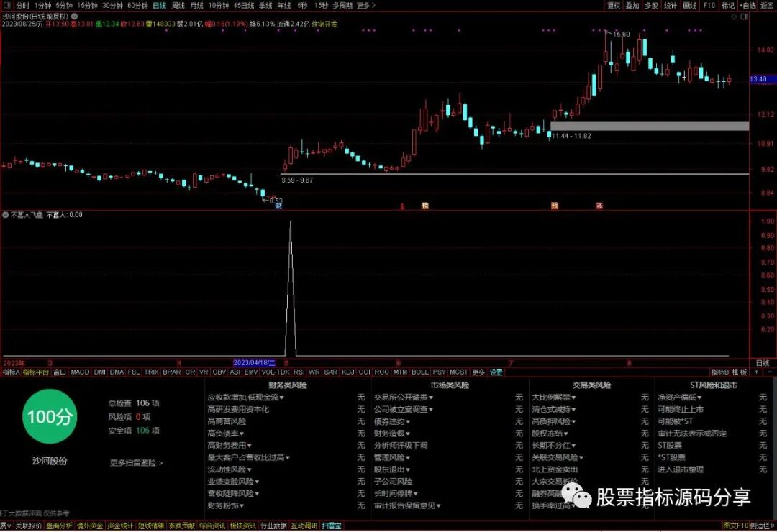Open 设置 in indicator bar
The width and height of the screenshot is (777, 532).
(496, 372)
